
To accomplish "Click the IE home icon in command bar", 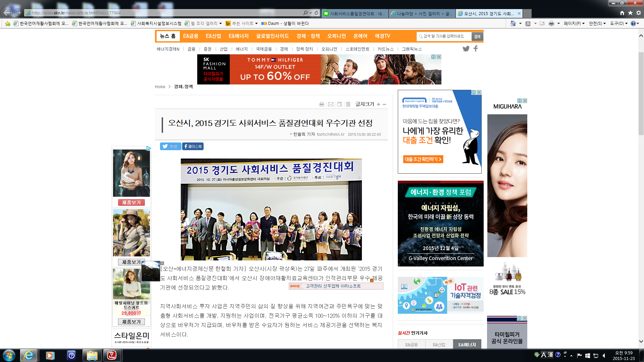I will 513,23.
